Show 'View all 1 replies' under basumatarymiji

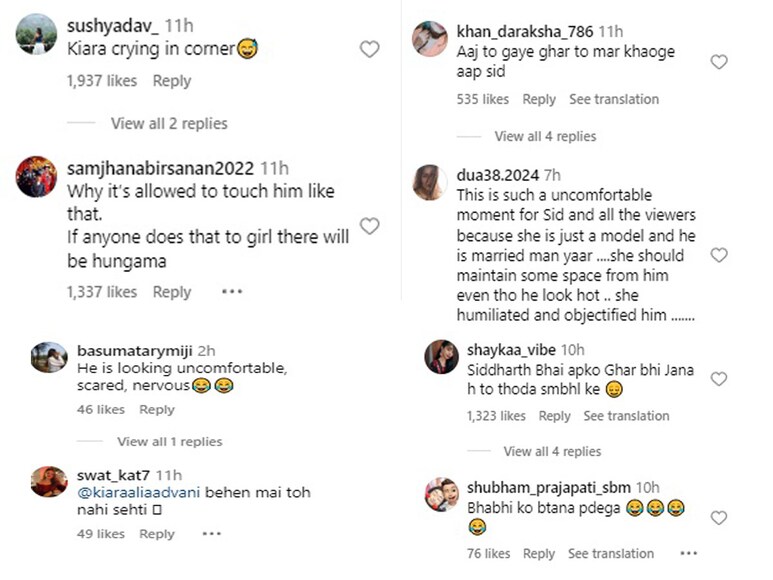(x=169, y=441)
